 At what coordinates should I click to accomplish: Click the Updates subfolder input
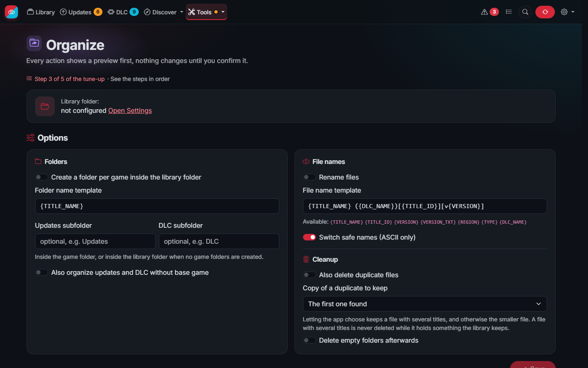95,241
